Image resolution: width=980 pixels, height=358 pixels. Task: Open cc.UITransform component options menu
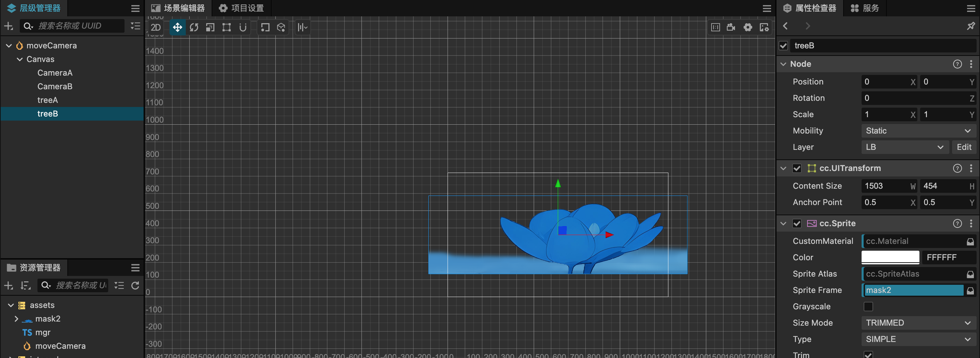point(971,168)
